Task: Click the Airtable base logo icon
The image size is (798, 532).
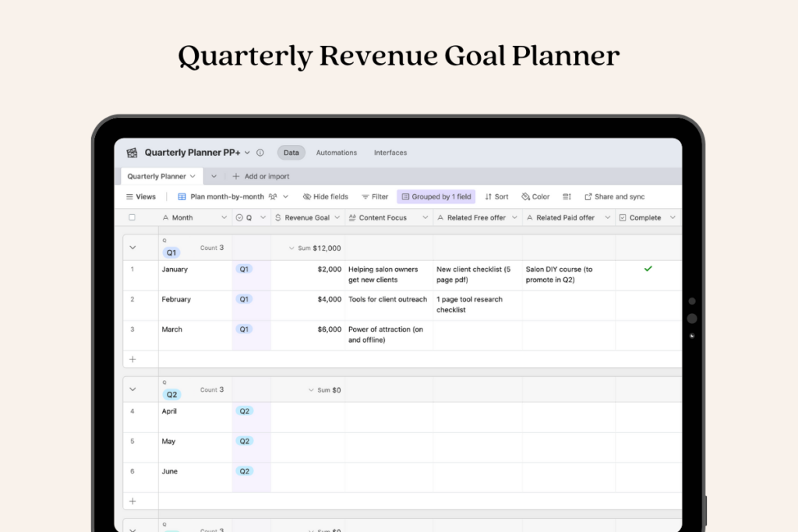Action: coord(132,153)
